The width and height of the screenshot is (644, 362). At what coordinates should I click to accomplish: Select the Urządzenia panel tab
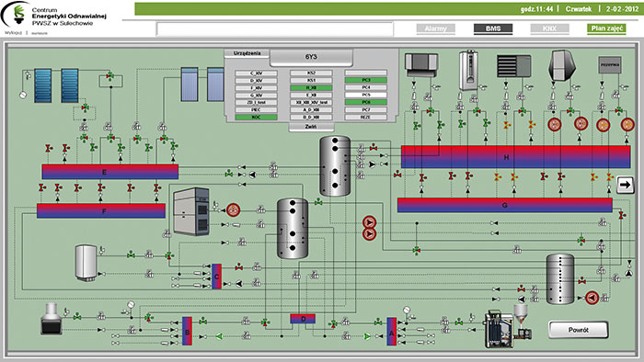247,53
